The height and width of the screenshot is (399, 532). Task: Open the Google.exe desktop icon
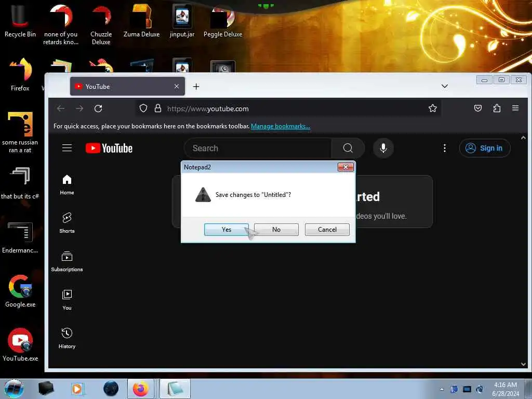[x=20, y=291]
